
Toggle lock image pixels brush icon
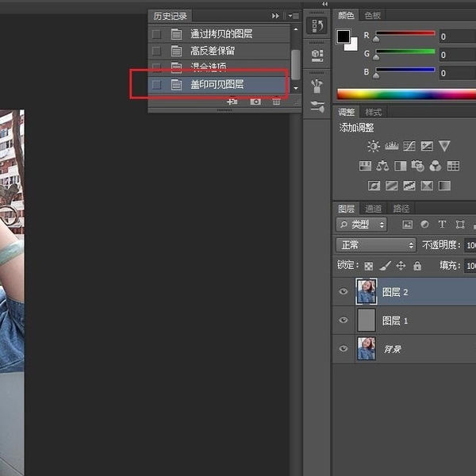(x=385, y=267)
